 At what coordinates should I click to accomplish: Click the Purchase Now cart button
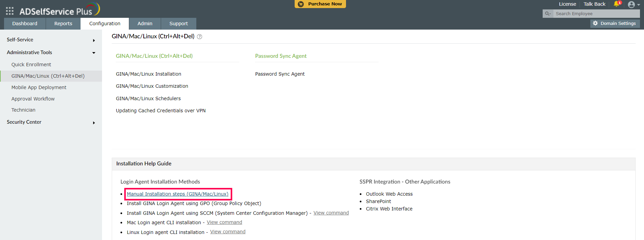point(320,4)
